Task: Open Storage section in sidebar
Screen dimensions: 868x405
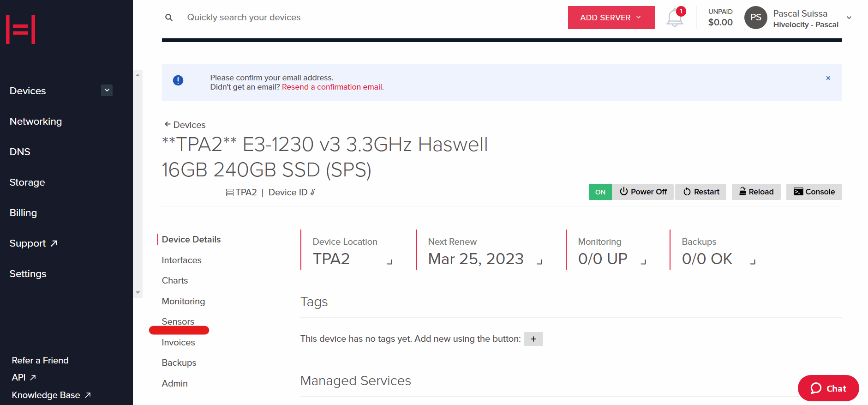Action: point(27,182)
